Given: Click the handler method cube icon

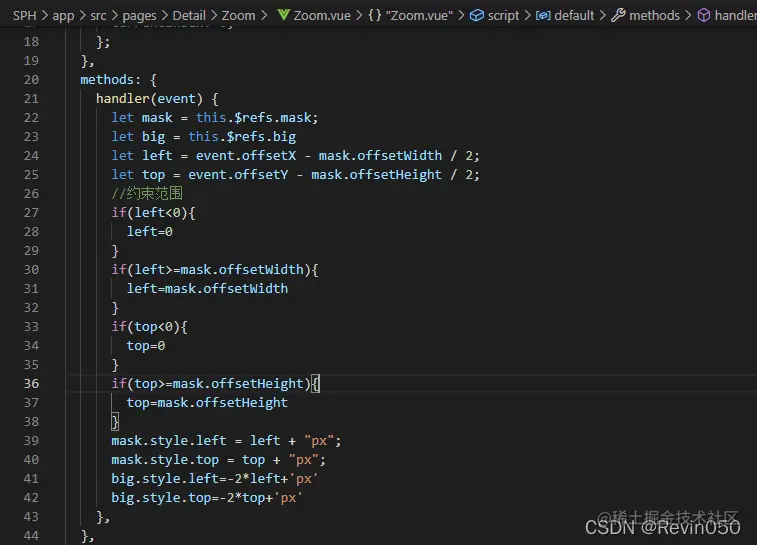Looking at the screenshot, I should pos(704,15).
